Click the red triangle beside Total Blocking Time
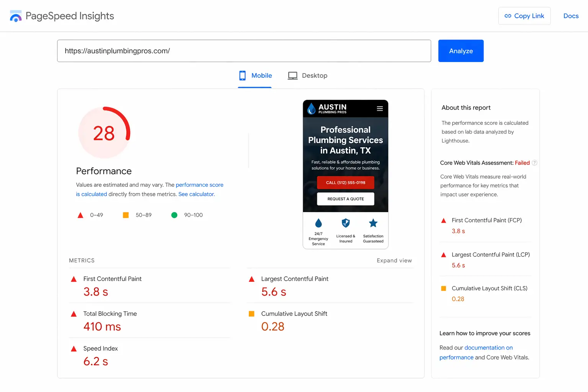This screenshot has width=588, height=392. tap(74, 314)
